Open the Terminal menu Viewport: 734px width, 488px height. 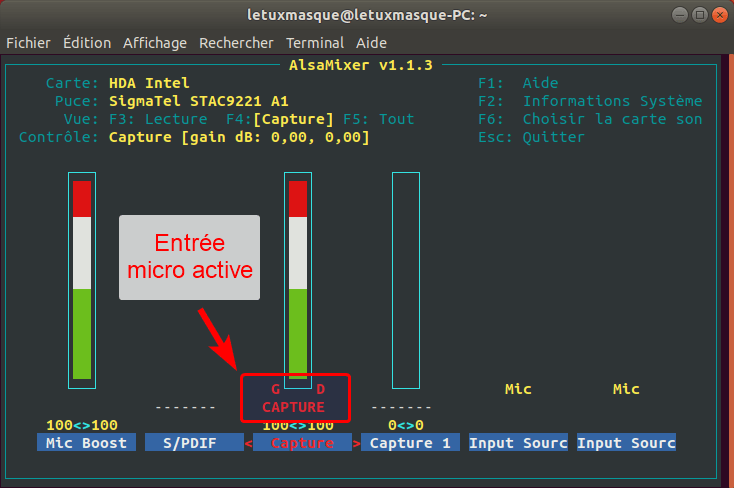coord(315,43)
